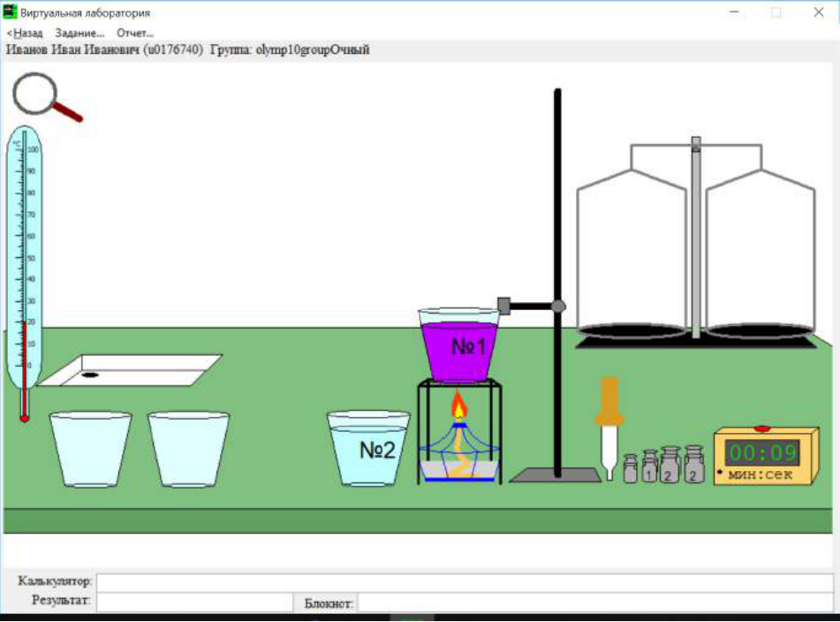Select the magnifying glass tool
Screen dimensions: 840x622
(x=47, y=97)
